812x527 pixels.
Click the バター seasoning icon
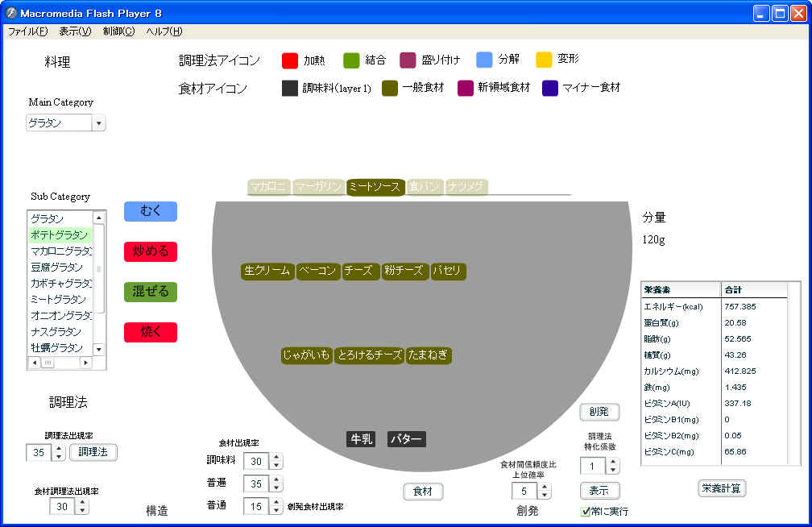tap(406, 439)
